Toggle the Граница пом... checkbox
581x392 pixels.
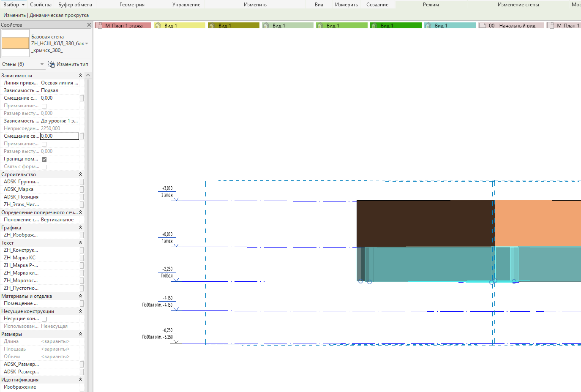[x=44, y=159]
